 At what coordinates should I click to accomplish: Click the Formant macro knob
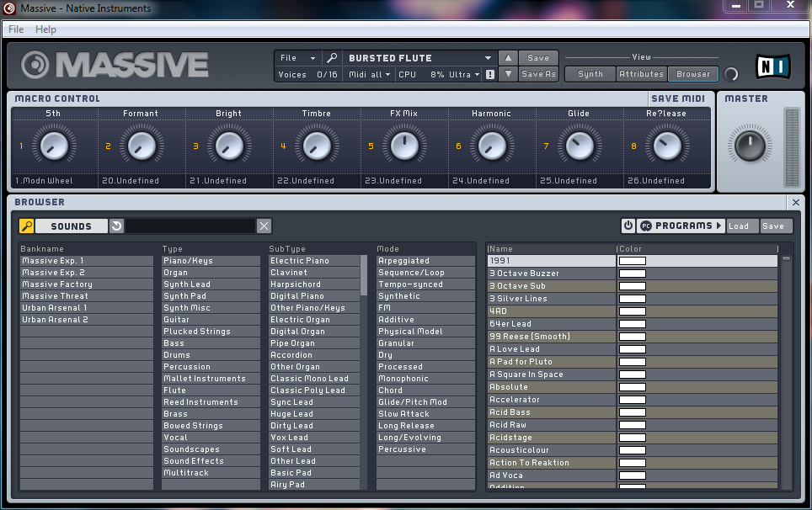(x=142, y=146)
